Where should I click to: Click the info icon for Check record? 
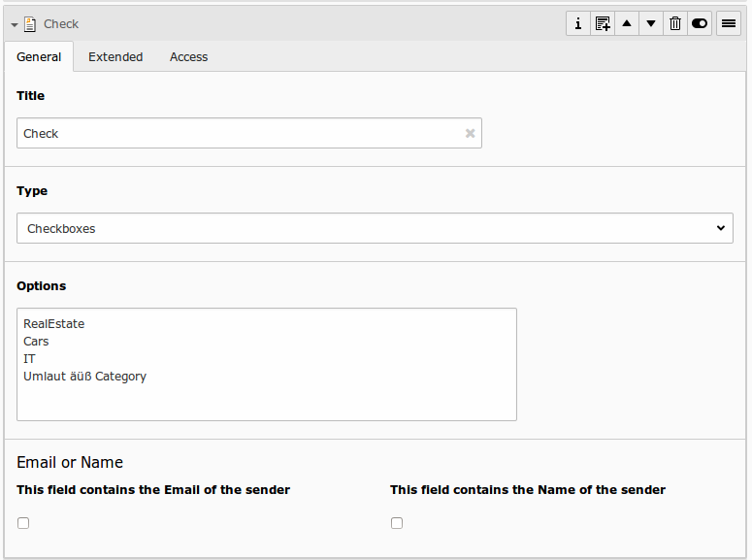[578, 24]
